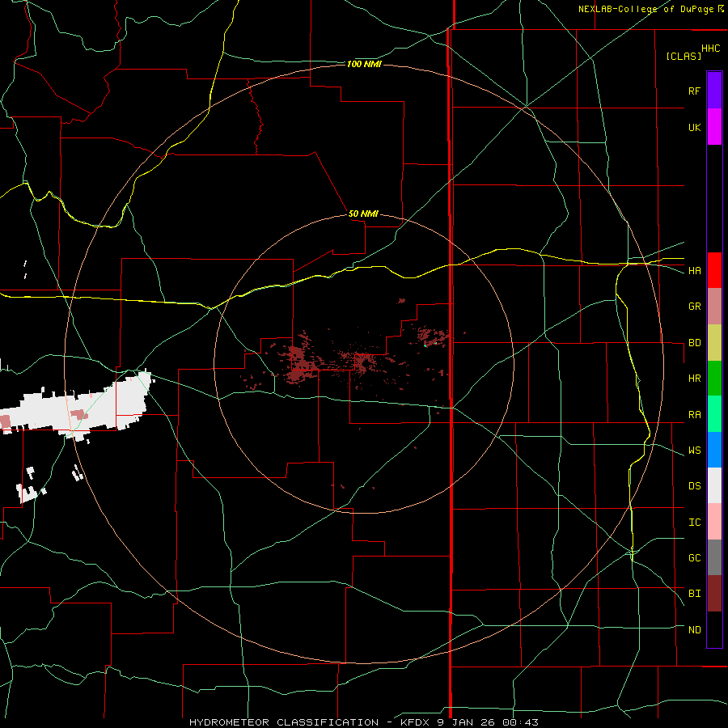Click the HA red legend swatch
The height and width of the screenshot is (728, 728).
pos(714,270)
